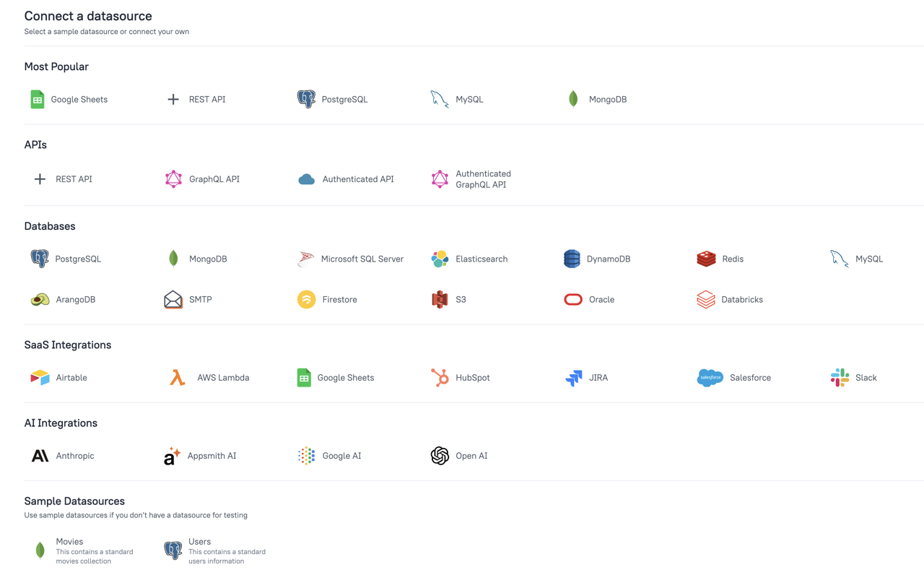Use the Users sample datasource
The width and height of the screenshot is (924, 578).
coord(215,551)
